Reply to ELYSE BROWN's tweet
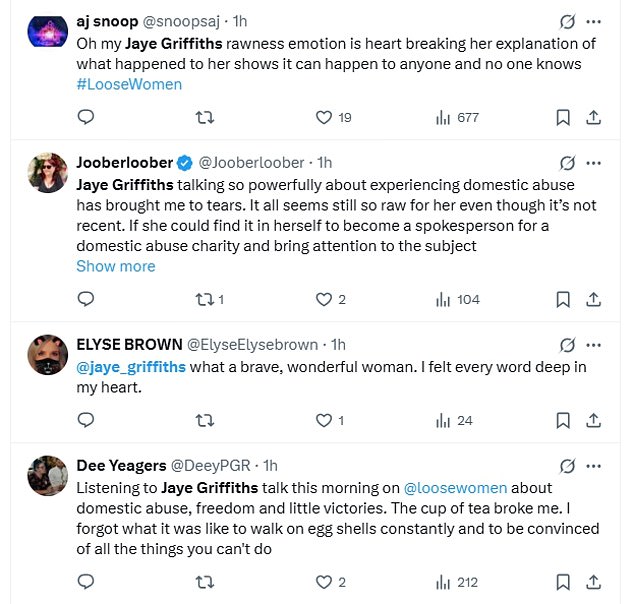The height and width of the screenshot is (604, 634). 86,421
